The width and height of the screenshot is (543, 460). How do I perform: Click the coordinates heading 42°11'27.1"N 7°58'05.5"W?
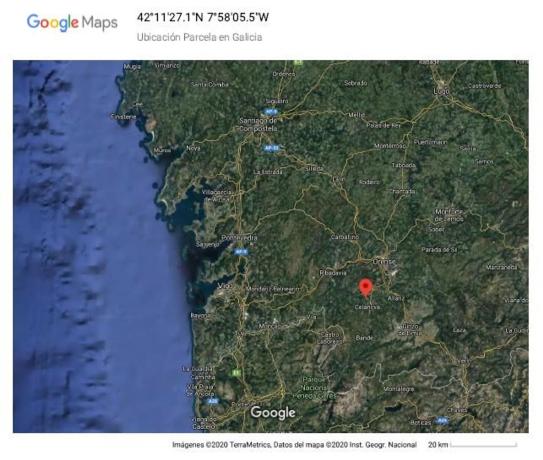click(203, 17)
